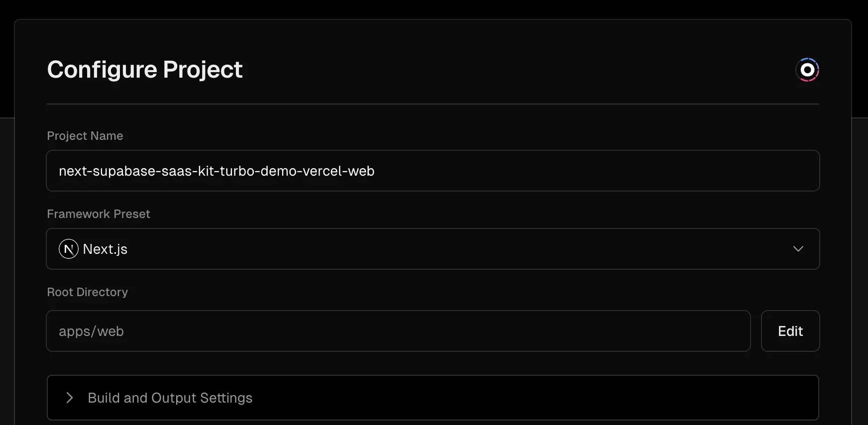Click the Build and Output Settings label
This screenshot has width=868, height=425.
170,398
